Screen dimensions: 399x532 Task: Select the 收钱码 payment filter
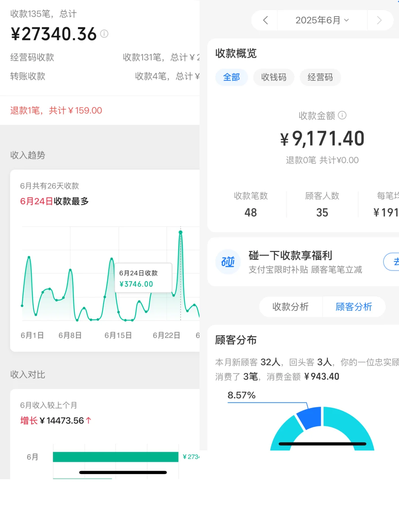point(274,77)
